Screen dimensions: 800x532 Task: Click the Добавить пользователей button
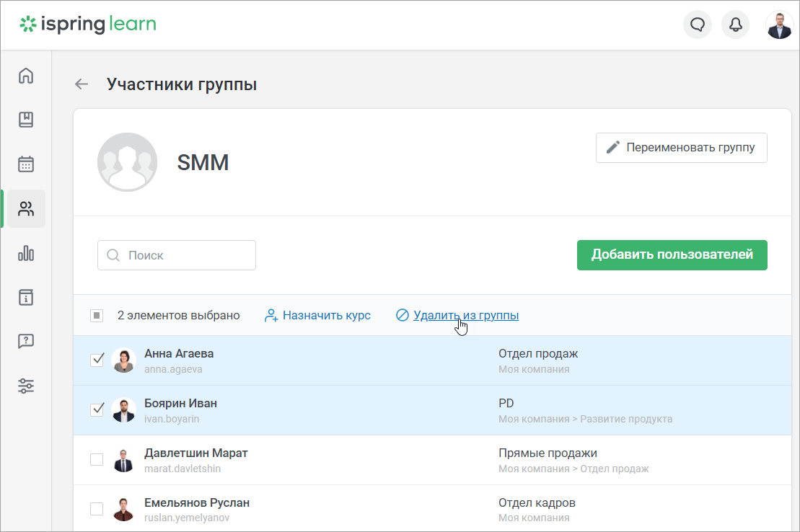672,255
